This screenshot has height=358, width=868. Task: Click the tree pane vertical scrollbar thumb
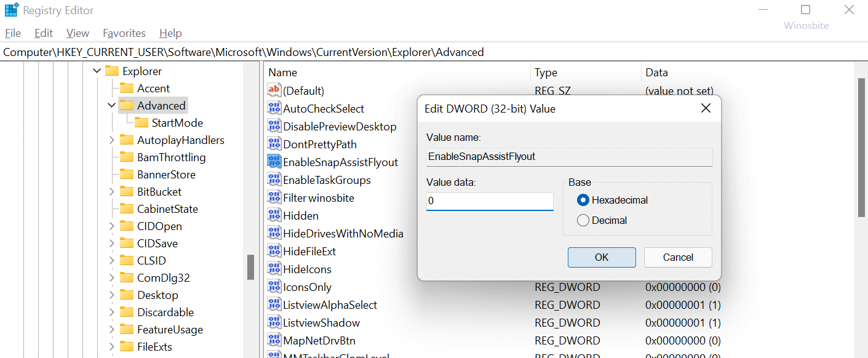pos(250,267)
